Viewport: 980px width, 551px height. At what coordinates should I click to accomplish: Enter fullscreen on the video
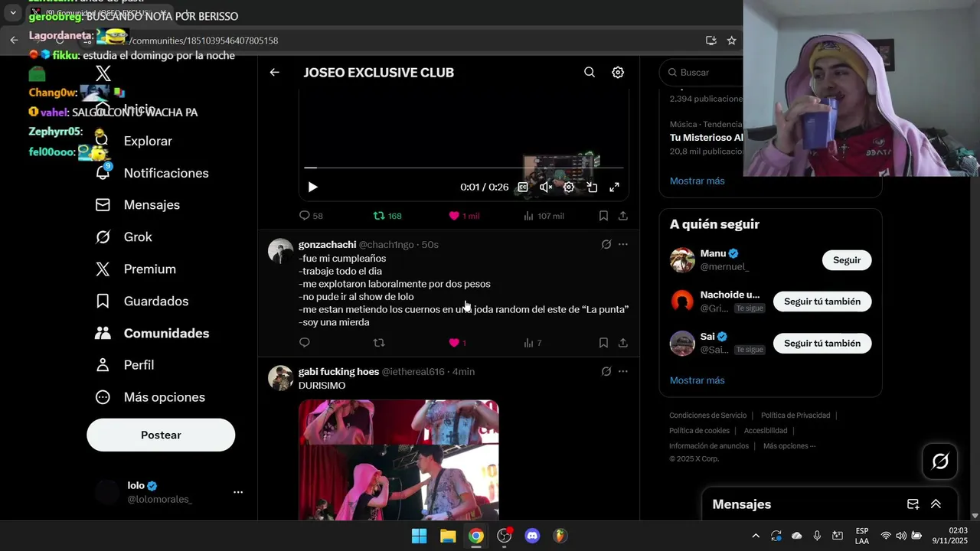click(x=614, y=187)
